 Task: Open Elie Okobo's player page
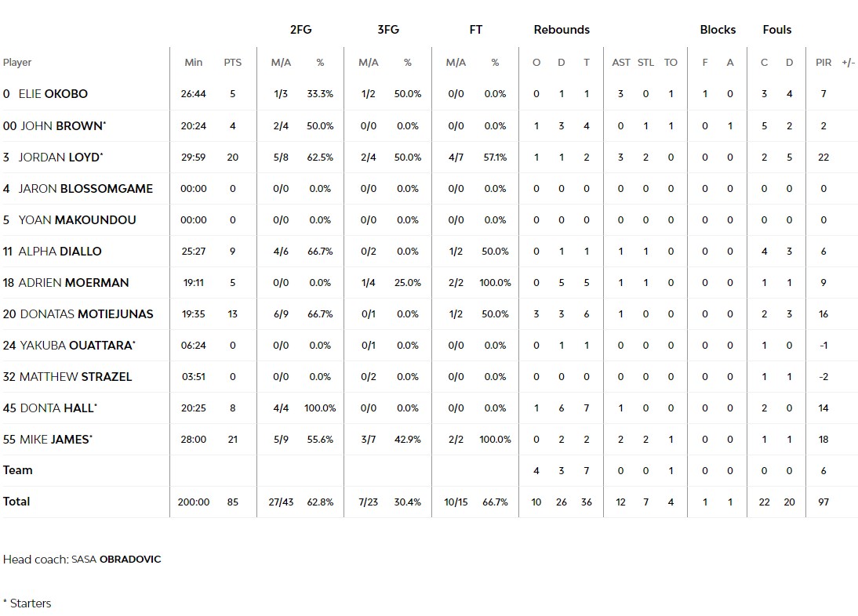(53, 94)
